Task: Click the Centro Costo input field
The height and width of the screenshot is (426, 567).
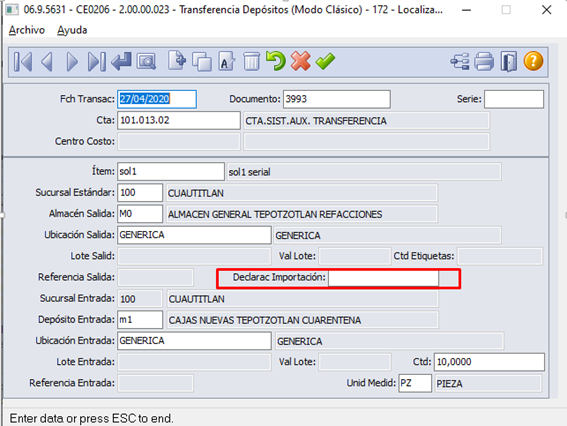Action: point(179,141)
